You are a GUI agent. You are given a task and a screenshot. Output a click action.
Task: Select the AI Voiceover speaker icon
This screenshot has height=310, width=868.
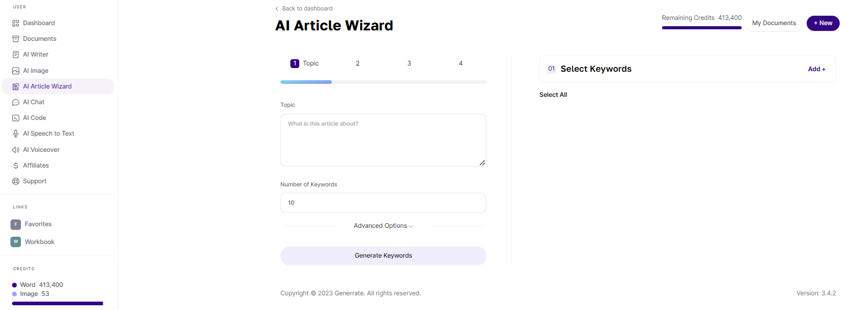click(16, 150)
